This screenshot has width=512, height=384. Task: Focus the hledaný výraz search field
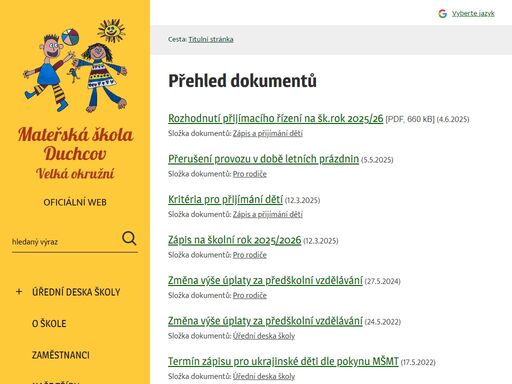click(x=66, y=241)
